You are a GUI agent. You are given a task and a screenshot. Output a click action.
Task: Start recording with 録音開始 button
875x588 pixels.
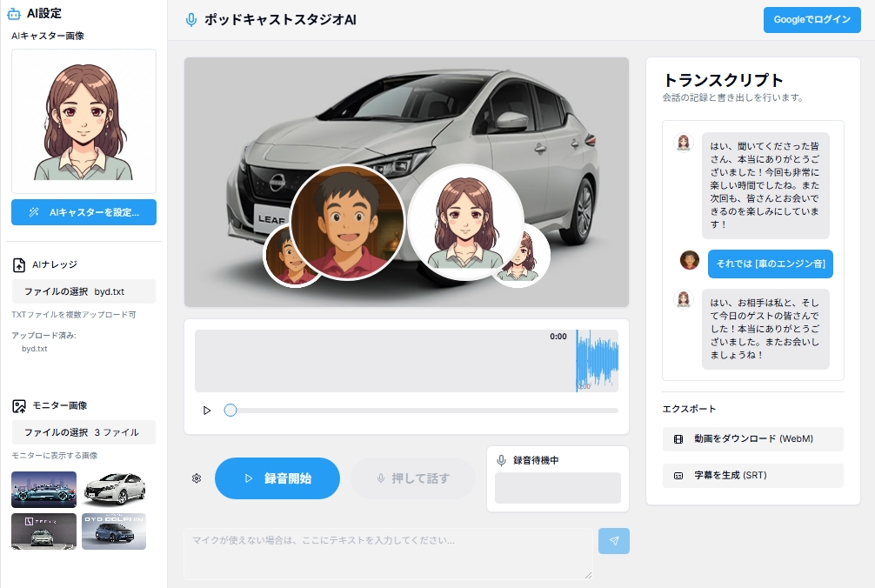tap(277, 478)
